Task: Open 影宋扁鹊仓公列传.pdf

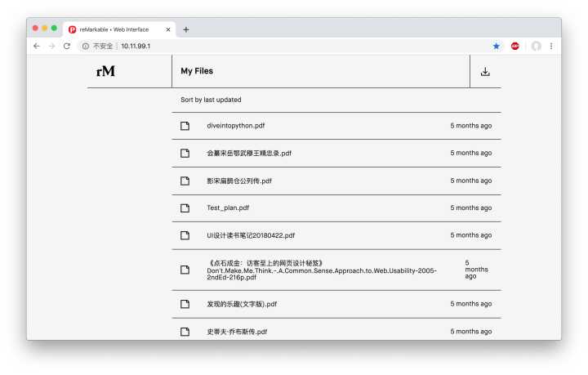Action: (239, 181)
